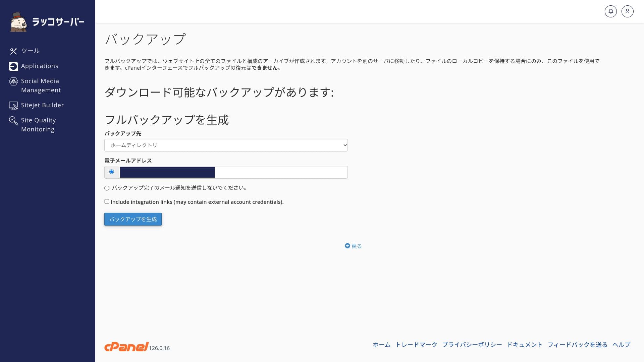Click the Site Quality Monitoring magnifier icon
This screenshot has width=644, height=362.
(13, 121)
